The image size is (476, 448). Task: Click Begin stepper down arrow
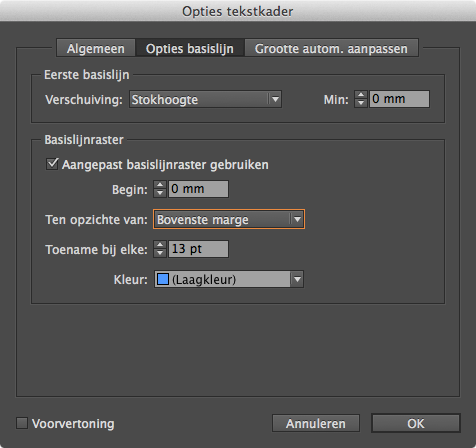[160, 193]
